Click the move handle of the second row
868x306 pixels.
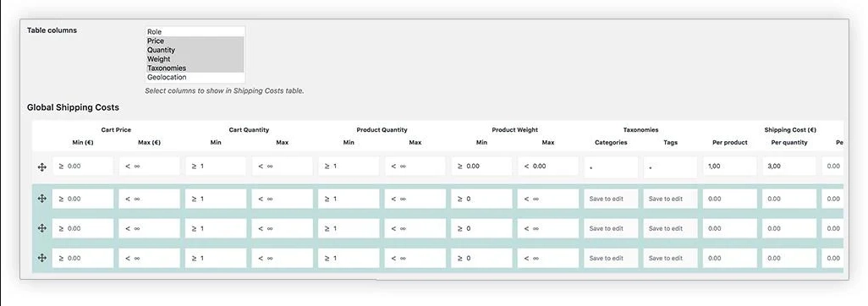(x=42, y=199)
